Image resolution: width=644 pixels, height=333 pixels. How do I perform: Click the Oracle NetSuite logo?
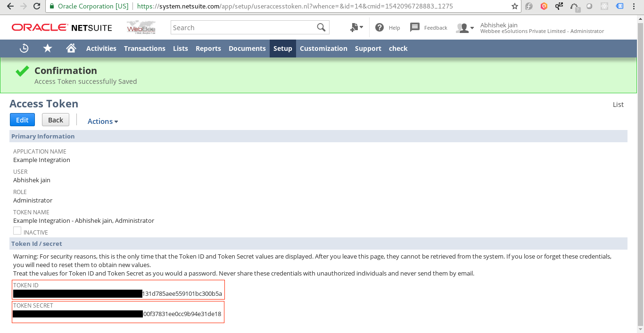pos(62,28)
